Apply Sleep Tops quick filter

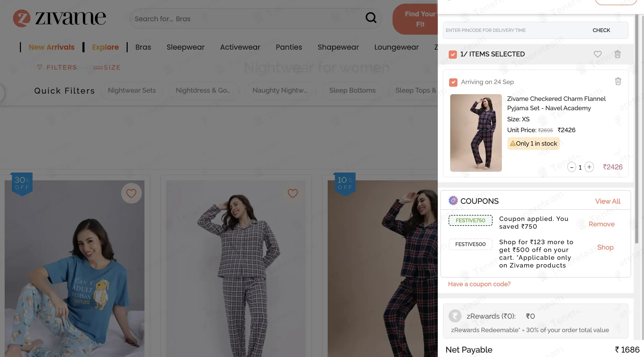pyautogui.click(x=413, y=91)
